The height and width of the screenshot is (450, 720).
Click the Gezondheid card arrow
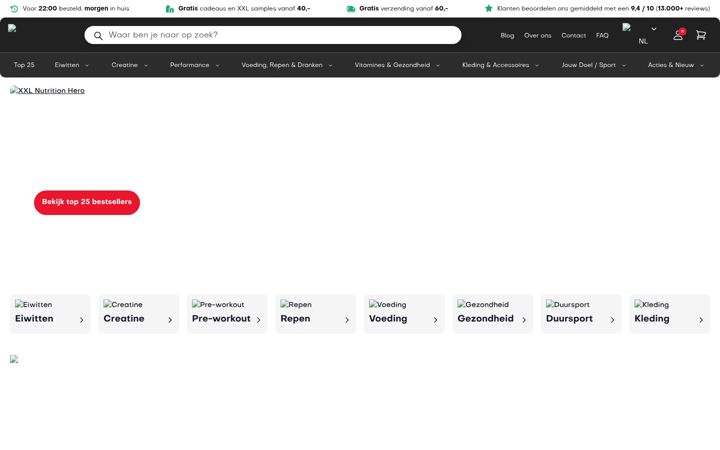coord(524,320)
